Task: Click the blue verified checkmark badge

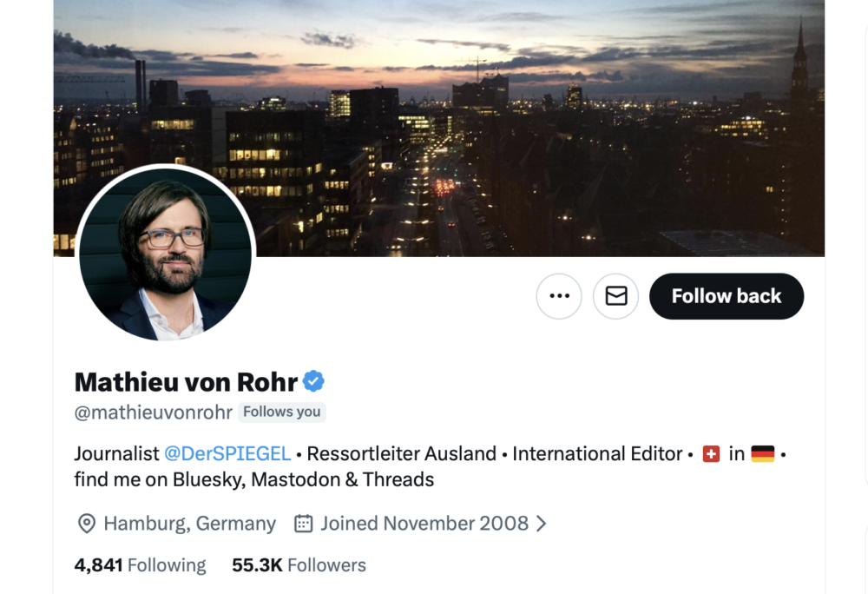Action: click(313, 381)
